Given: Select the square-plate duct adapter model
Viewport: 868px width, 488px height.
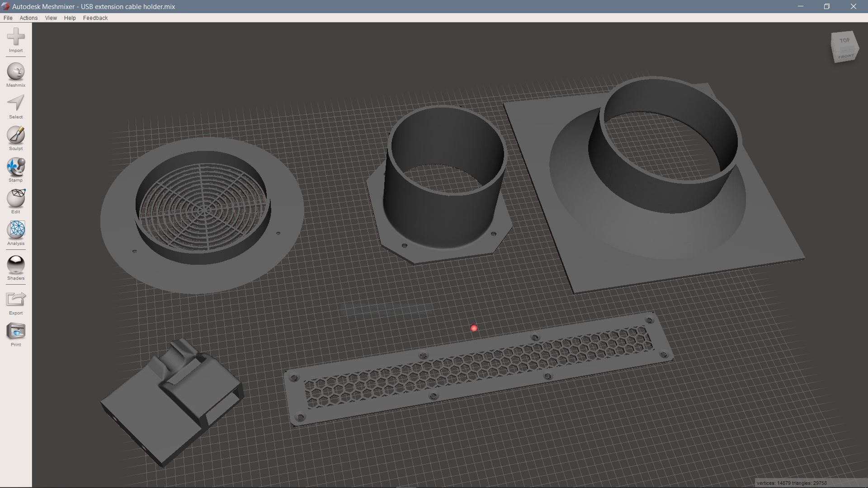Looking at the screenshot, I should click(654, 185).
